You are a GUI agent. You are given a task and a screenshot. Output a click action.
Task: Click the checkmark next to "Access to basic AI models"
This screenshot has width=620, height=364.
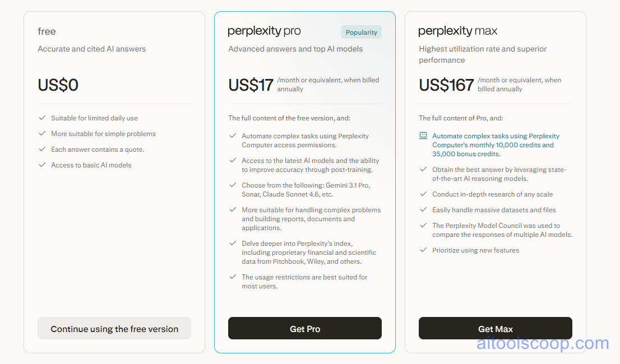42,165
